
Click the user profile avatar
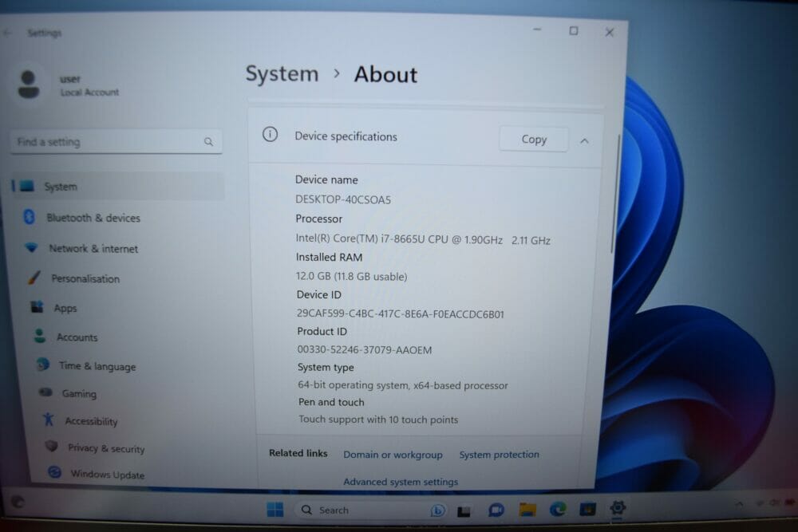[x=29, y=85]
